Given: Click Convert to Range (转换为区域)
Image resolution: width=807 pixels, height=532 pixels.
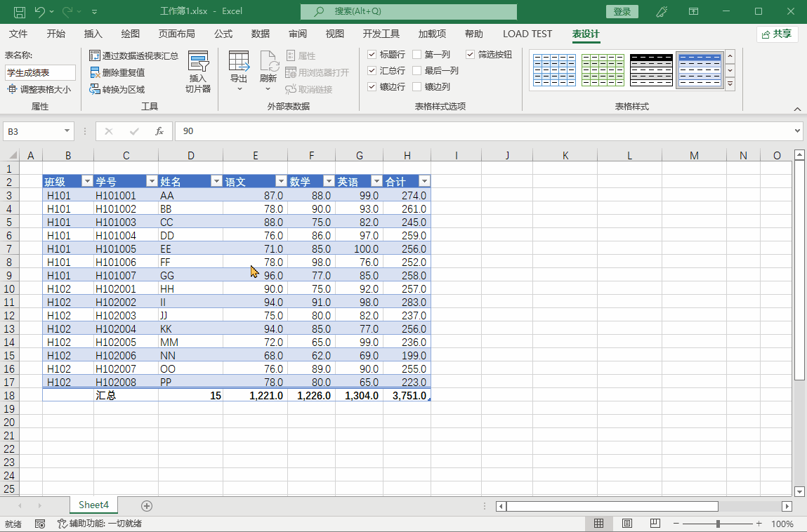Looking at the screenshot, I should click(x=117, y=90).
